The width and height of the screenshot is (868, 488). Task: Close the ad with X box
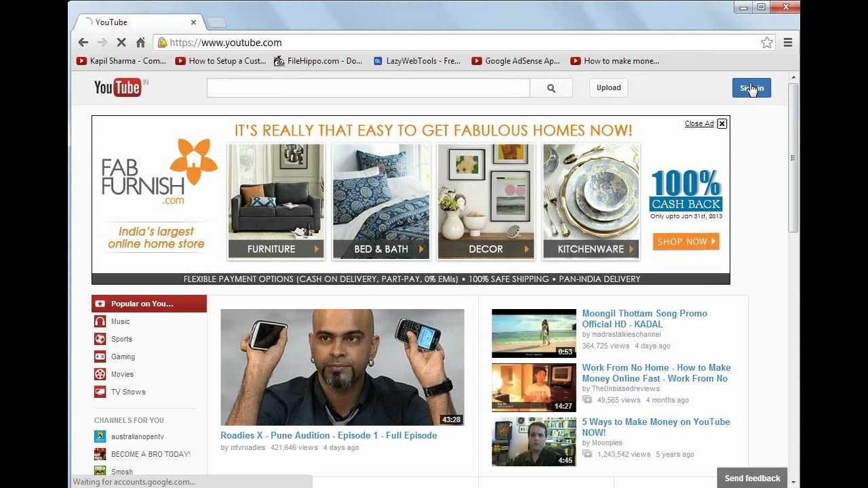(722, 123)
